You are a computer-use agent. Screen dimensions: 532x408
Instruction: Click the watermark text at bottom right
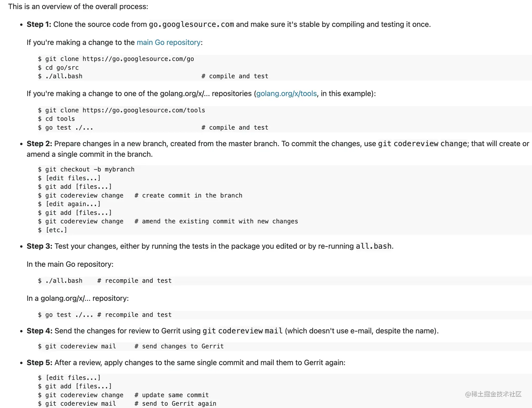493,394
